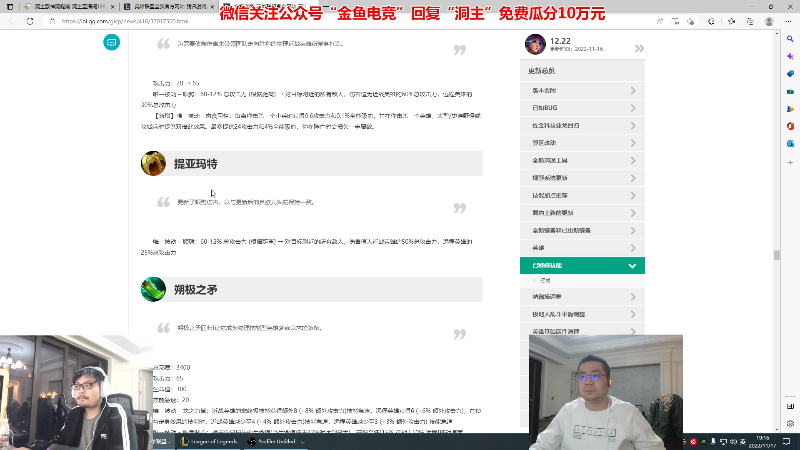Click the volume icon in system tray

pos(733,441)
